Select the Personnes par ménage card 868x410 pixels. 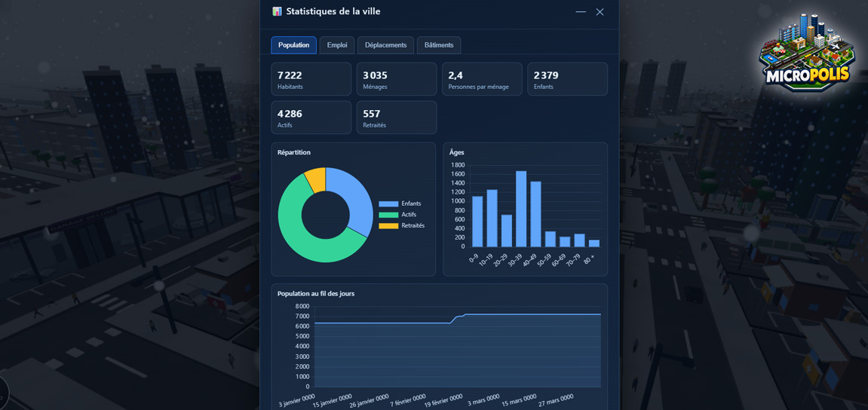482,78
